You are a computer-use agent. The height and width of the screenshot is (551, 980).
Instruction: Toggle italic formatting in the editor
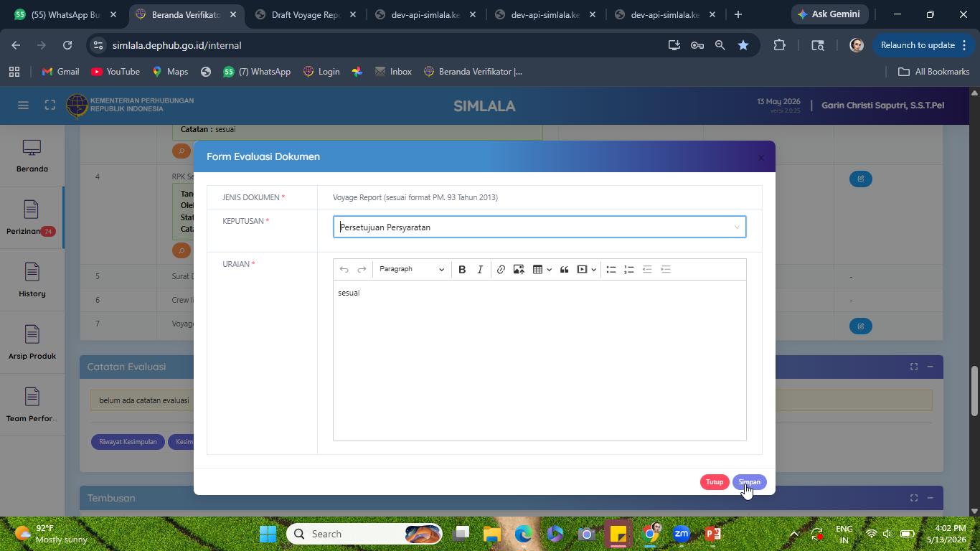(x=480, y=269)
